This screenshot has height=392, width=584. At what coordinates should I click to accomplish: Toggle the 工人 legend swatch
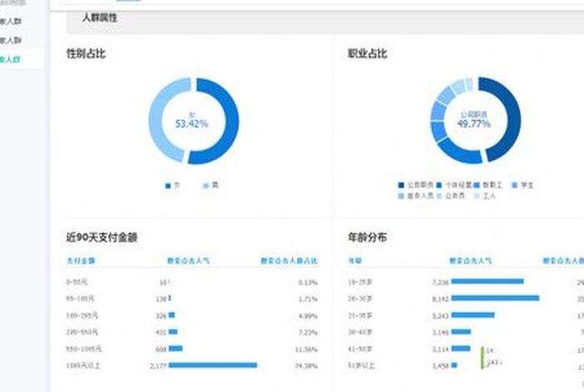point(476,196)
